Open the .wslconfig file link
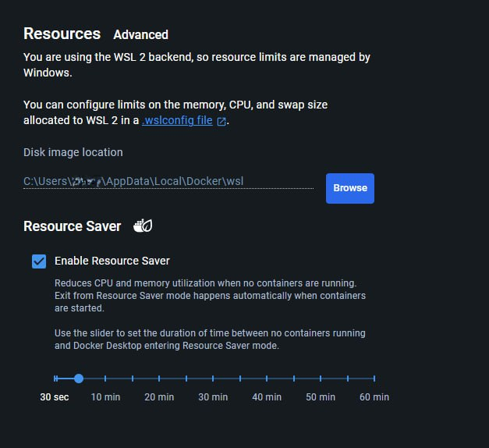489x448 pixels. tap(177, 120)
